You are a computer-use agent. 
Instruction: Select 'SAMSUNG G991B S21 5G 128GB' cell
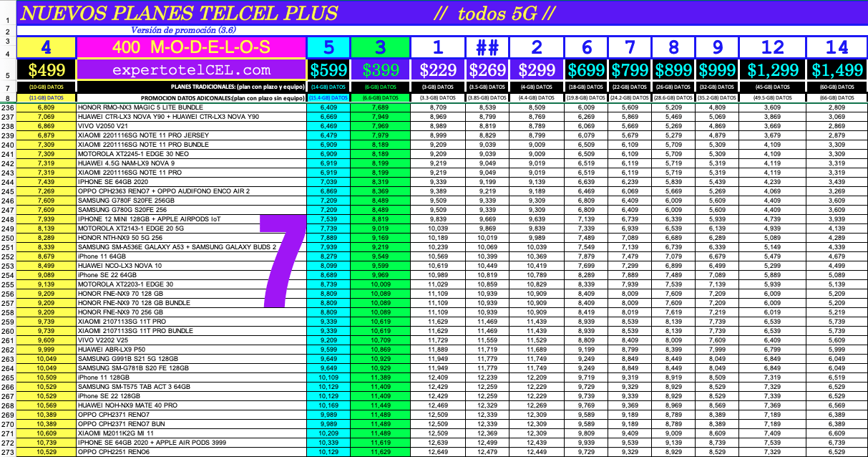[191, 359]
